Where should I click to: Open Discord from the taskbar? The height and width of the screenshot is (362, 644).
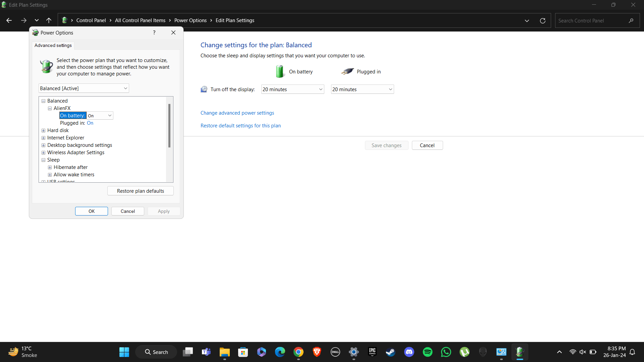(409, 352)
